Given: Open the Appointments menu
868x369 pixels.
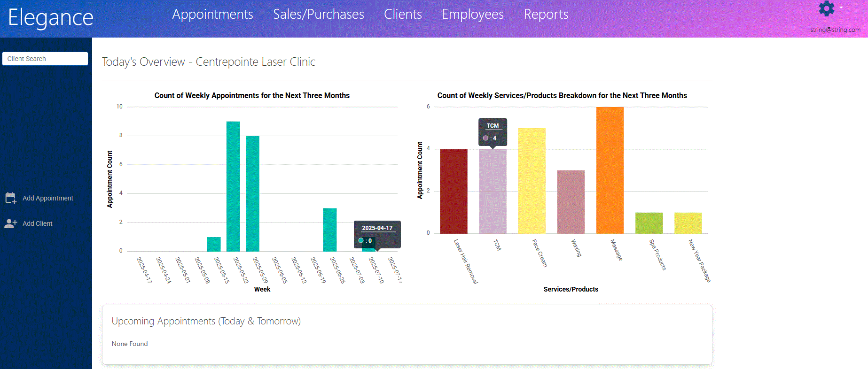Looking at the screenshot, I should [x=212, y=15].
